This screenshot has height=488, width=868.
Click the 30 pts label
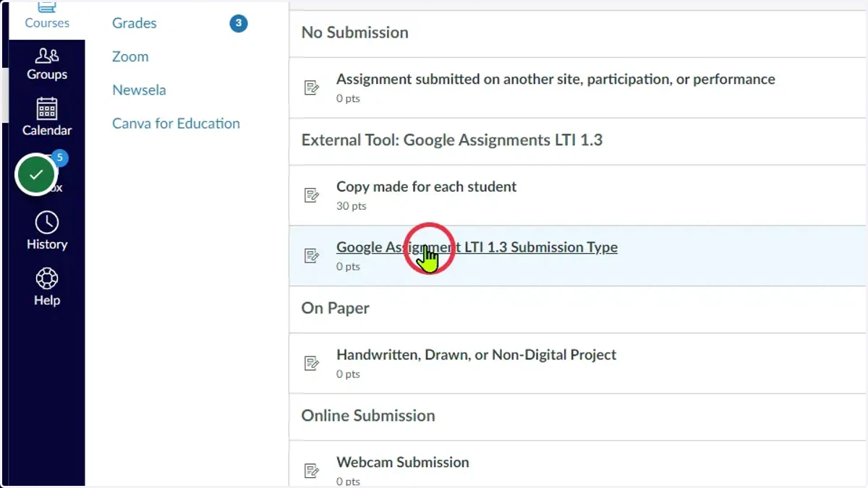[352, 206]
